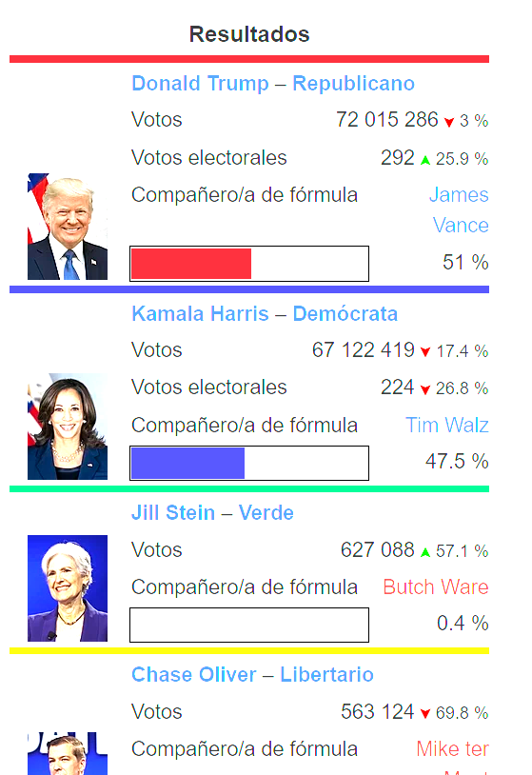Open the Butch Ware red link
The image size is (532, 775).
coord(436,587)
